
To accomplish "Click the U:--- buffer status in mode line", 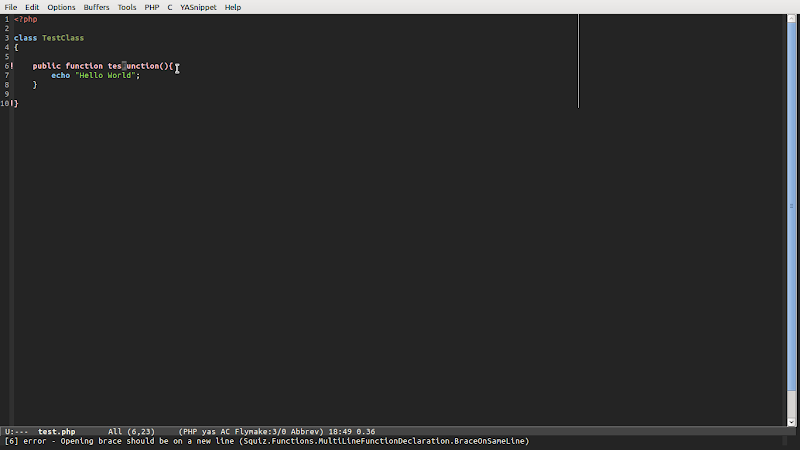I will 17,432.
